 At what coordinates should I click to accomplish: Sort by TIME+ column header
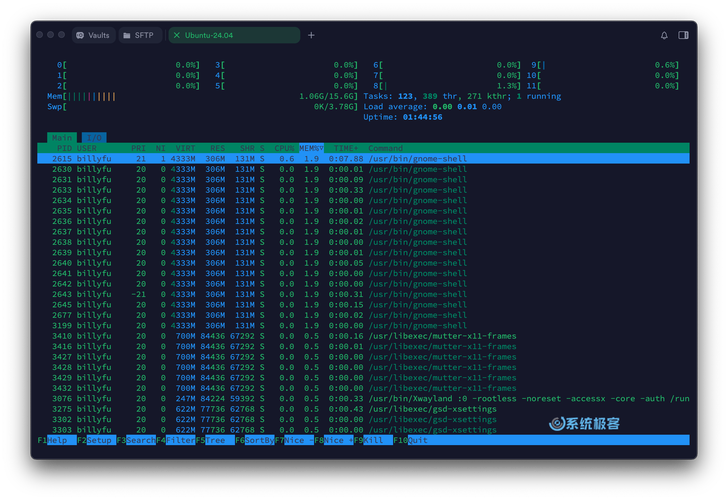[346, 148]
